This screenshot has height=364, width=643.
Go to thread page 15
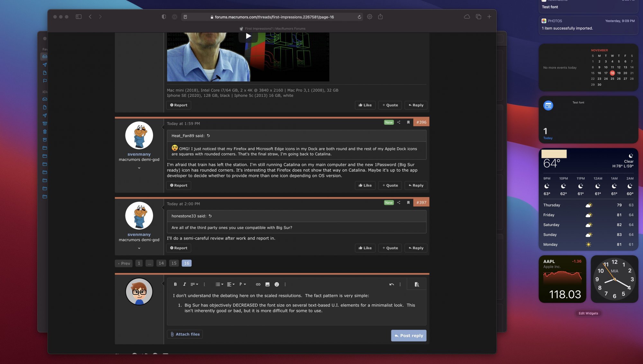[x=174, y=263]
